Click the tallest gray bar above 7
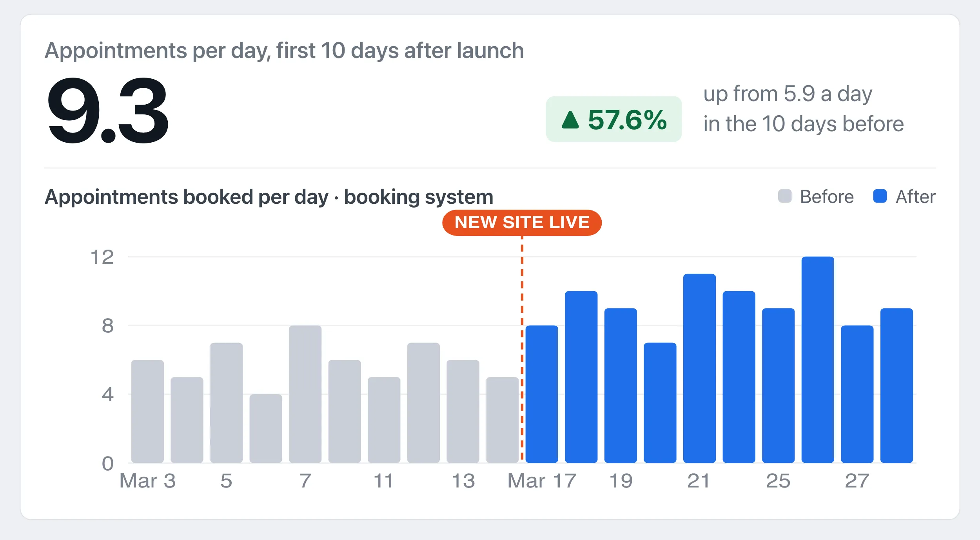980x540 pixels. click(305, 394)
